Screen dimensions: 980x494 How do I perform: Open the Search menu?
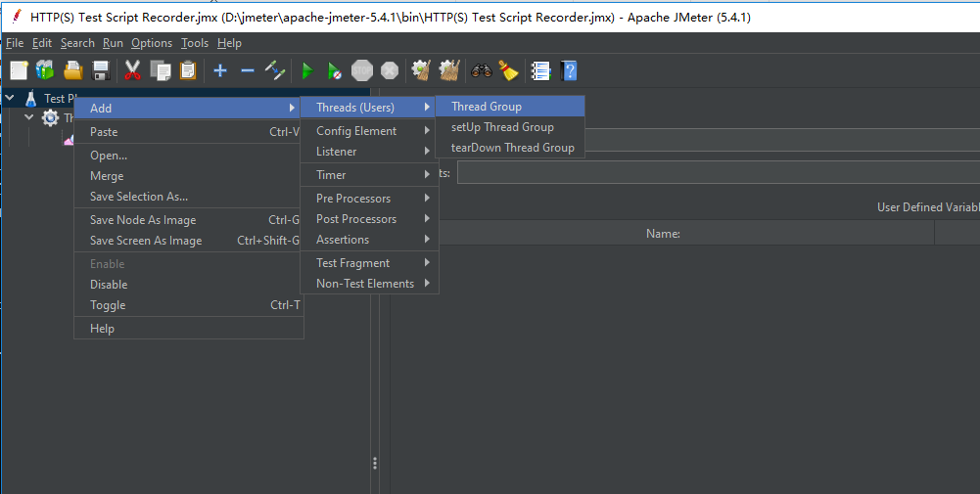point(77,43)
